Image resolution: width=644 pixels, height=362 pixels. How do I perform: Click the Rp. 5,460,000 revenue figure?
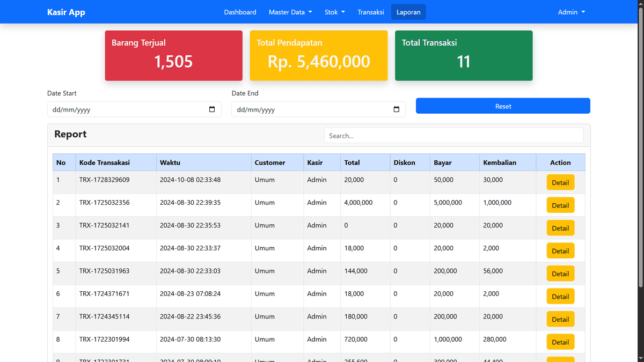(319, 62)
